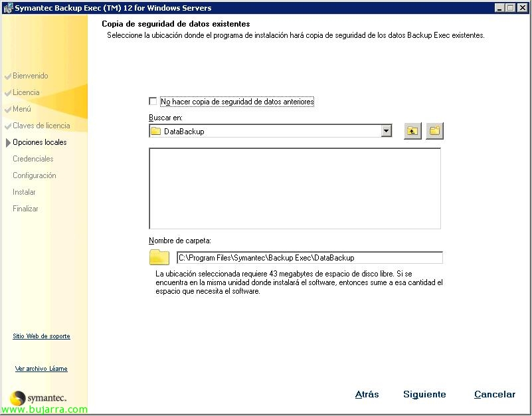The image size is (532, 416).
Task: Click the Symantec logo at bottom left
Action: [x=38, y=397]
